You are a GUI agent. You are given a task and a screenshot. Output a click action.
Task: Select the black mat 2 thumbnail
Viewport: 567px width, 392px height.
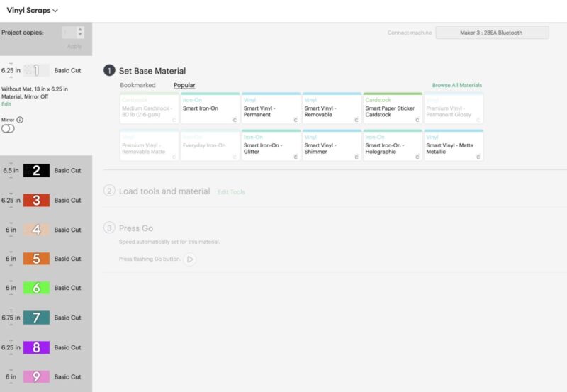tap(36, 170)
